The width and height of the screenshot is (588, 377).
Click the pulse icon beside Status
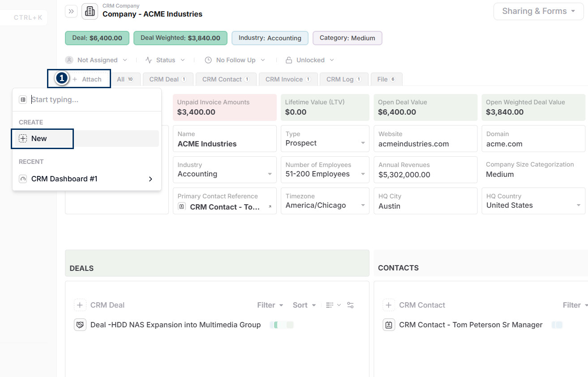pyautogui.click(x=149, y=60)
